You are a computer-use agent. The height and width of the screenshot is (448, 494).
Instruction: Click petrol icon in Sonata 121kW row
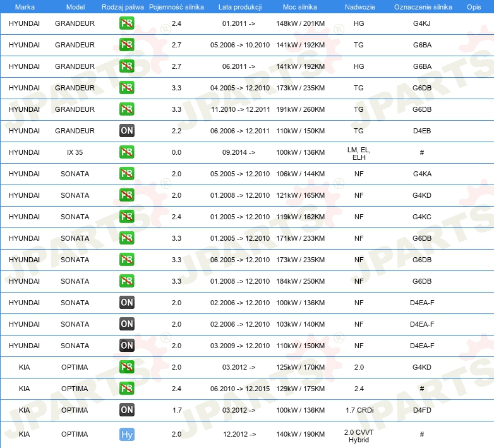pos(126,195)
